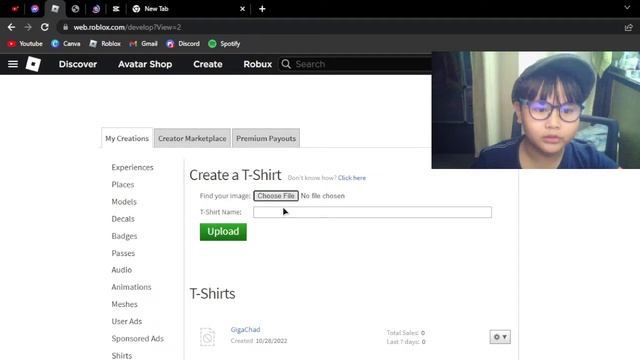Switch to the Roblox pinned tab

point(55,9)
